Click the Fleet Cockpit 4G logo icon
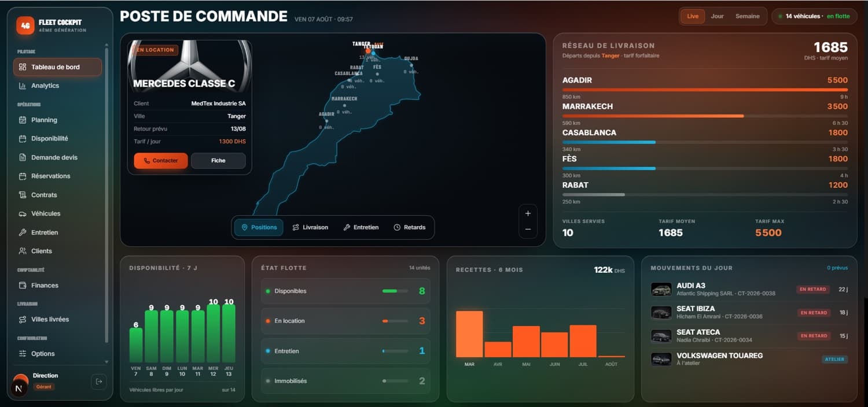Viewport: 868px width, 407px height. 25,25
